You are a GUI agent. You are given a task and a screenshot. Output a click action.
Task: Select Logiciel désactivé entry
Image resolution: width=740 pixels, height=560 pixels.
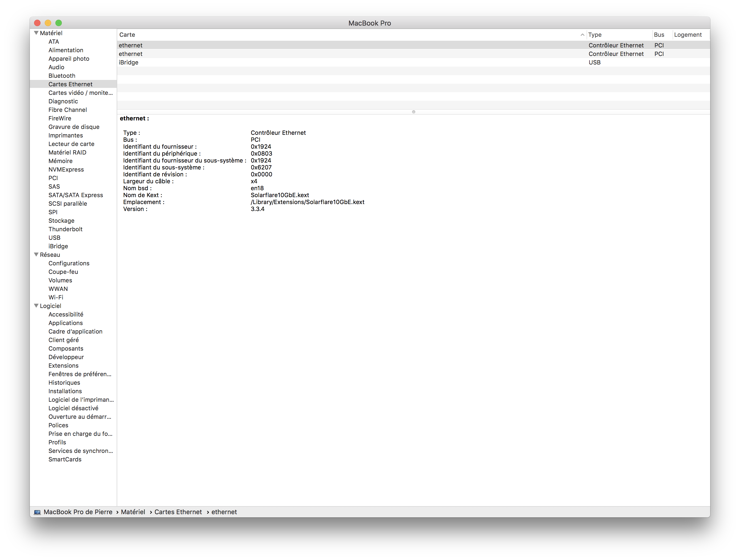click(x=73, y=408)
